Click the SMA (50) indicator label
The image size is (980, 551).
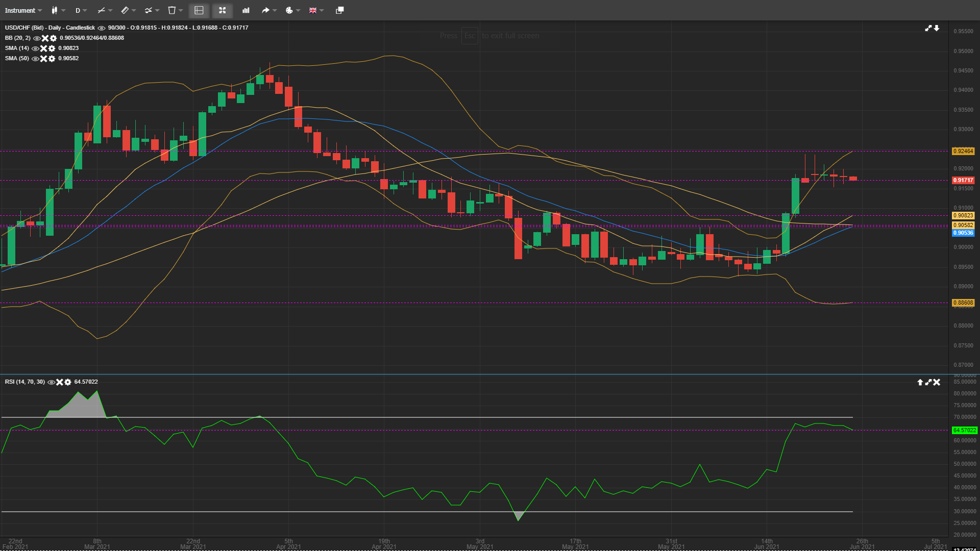coord(17,58)
